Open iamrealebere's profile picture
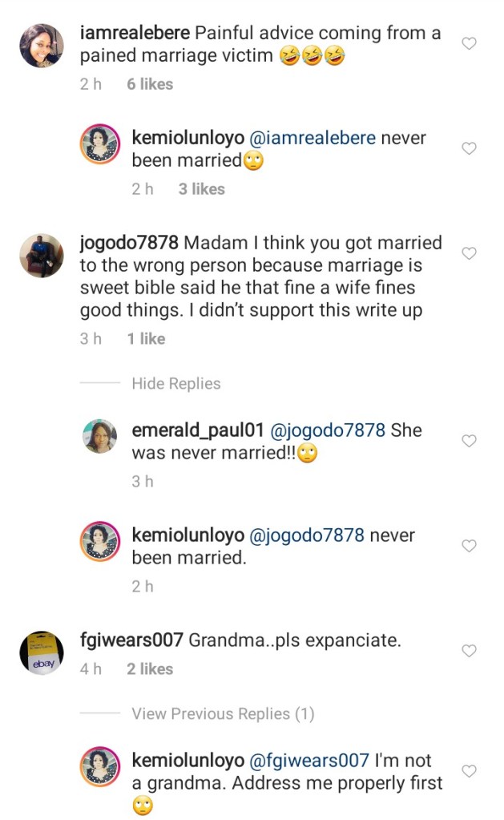This screenshot has width=504, height=820. pos(42,46)
